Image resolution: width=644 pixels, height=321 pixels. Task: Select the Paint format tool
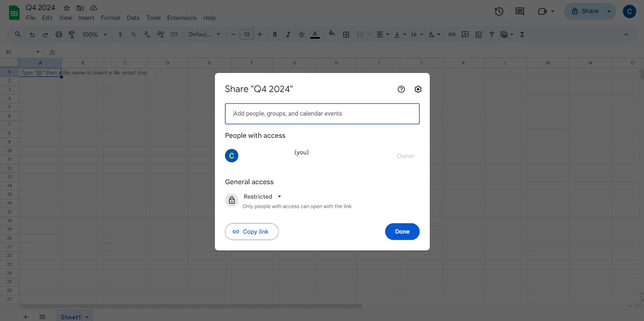pos(72,35)
